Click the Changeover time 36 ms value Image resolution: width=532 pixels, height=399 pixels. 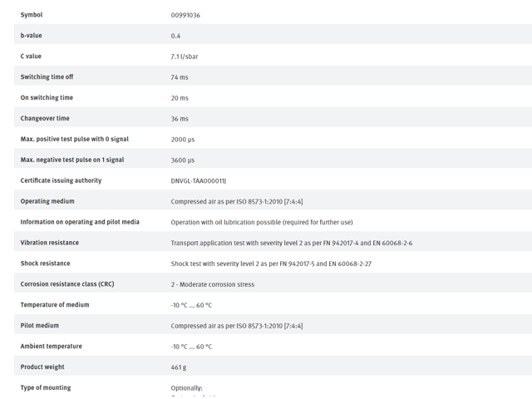(x=180, y=119)
